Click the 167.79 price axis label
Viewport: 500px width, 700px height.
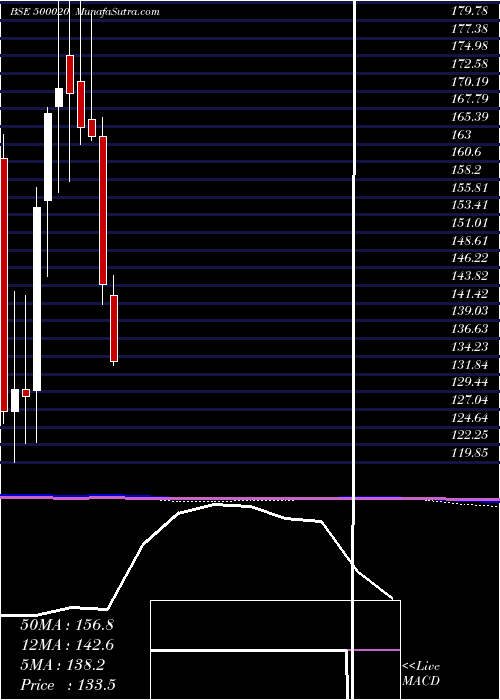coord(470,99)
